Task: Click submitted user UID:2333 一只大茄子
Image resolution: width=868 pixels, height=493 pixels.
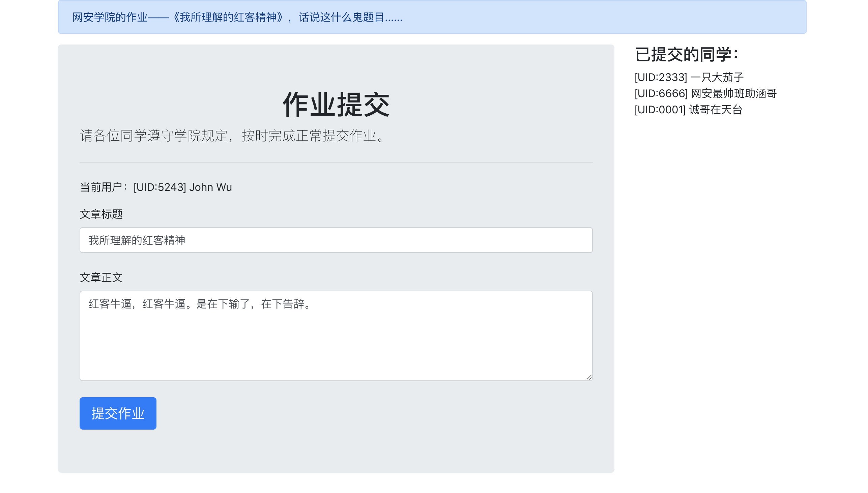Action: 689,77
